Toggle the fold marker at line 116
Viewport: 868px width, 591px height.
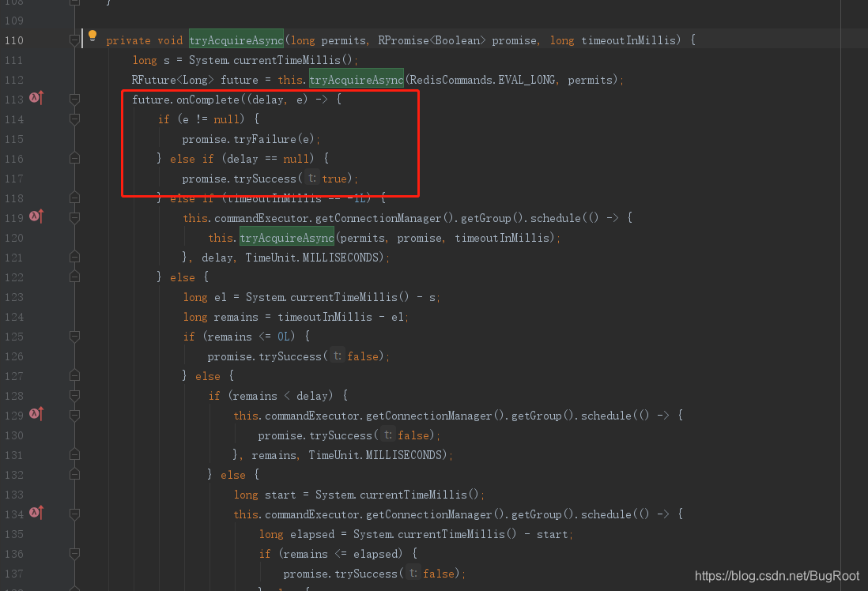click(75, 158)
